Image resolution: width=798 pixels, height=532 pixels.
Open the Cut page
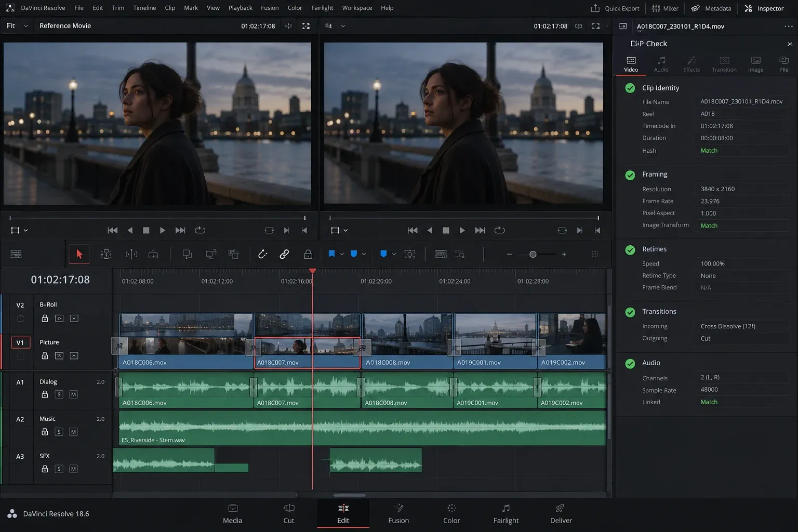click(289, 513)
